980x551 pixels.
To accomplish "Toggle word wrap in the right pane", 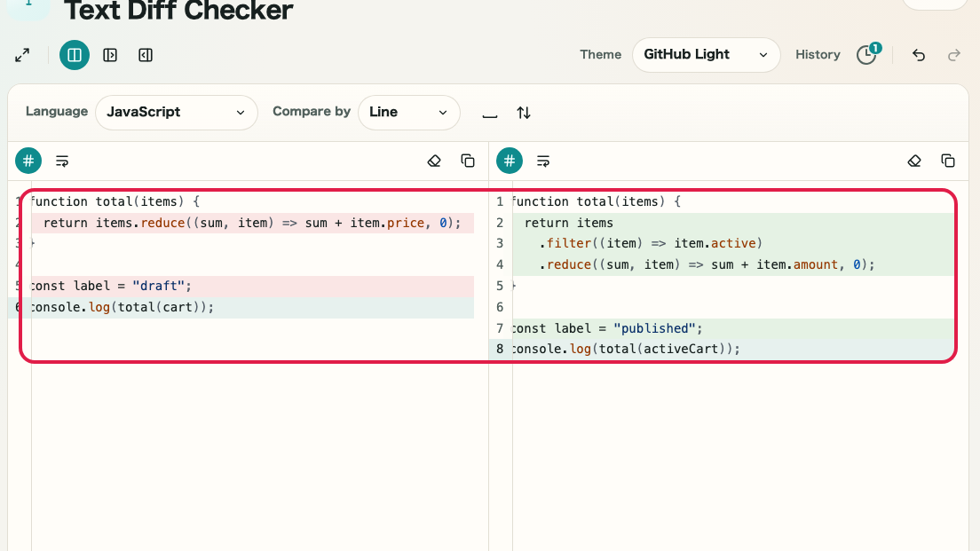I will [x=543, y=161].
